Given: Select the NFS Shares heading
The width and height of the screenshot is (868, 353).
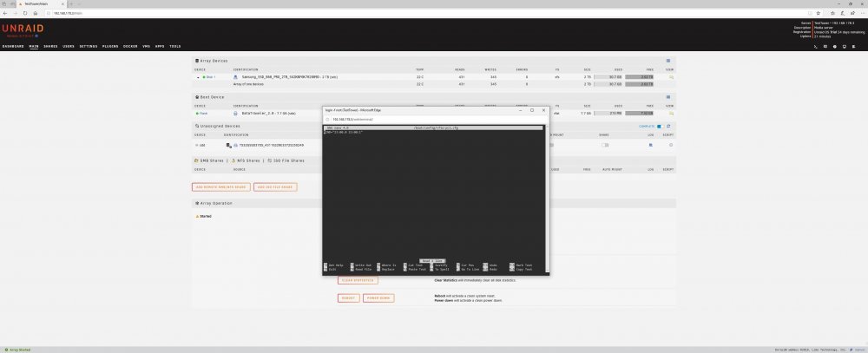Looking at the screenshot, I should pos(248,160).
